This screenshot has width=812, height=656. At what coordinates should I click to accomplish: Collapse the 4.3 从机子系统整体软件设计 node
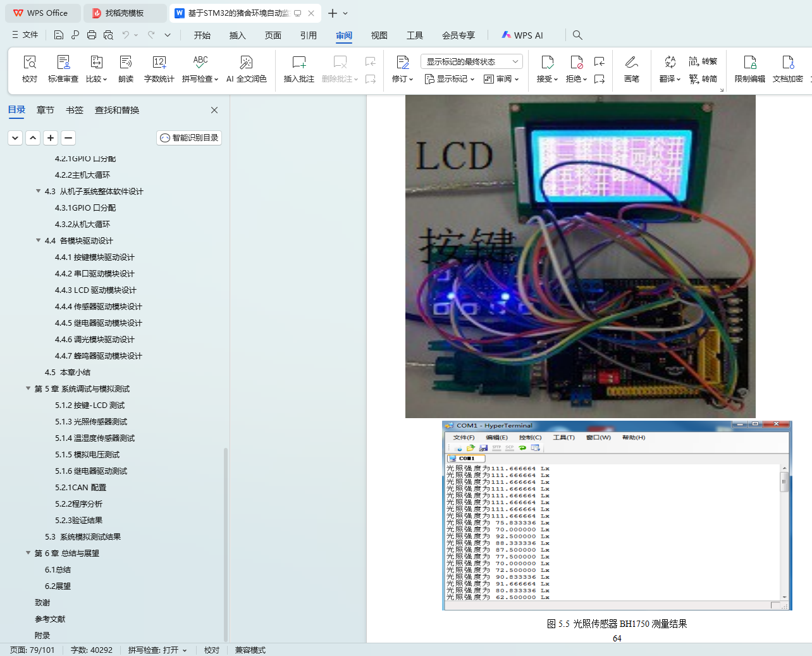coord(39,191)
